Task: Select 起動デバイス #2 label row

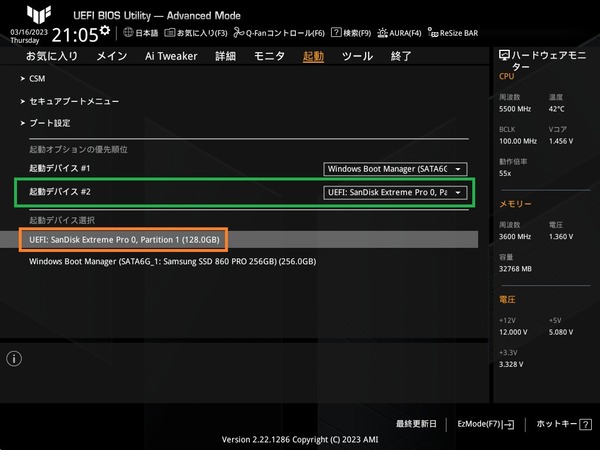Action: [60, 192]
